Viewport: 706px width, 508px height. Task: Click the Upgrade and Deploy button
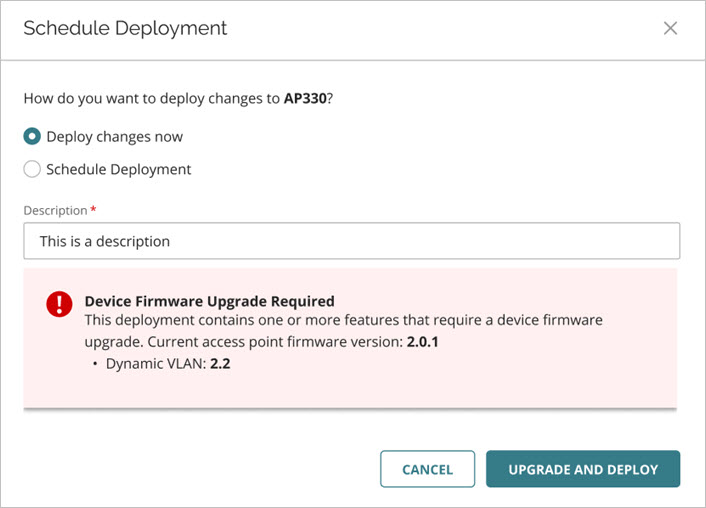pyautogui.click(x=583, y=469)
